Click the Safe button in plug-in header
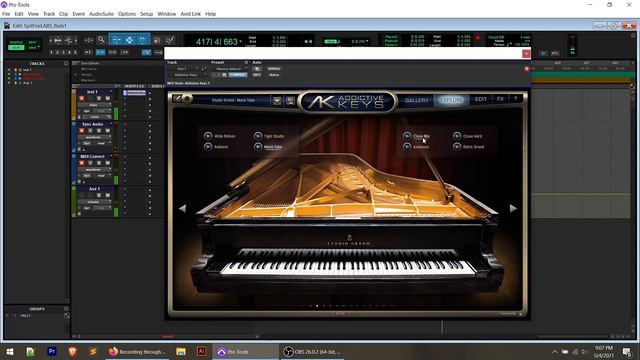This screenshot has width=640, height=360. [257, 75]
